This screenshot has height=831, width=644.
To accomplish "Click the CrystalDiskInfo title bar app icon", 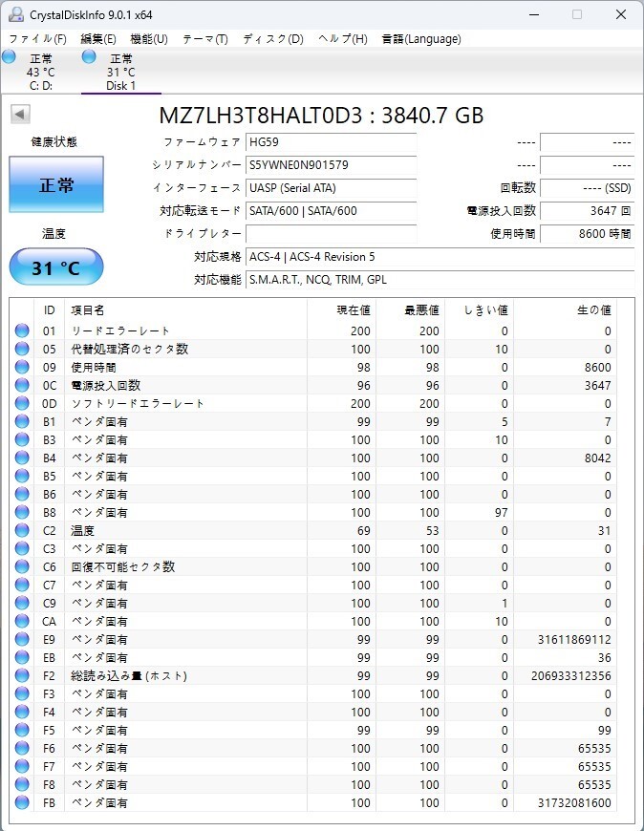I will tap(16, 14).
